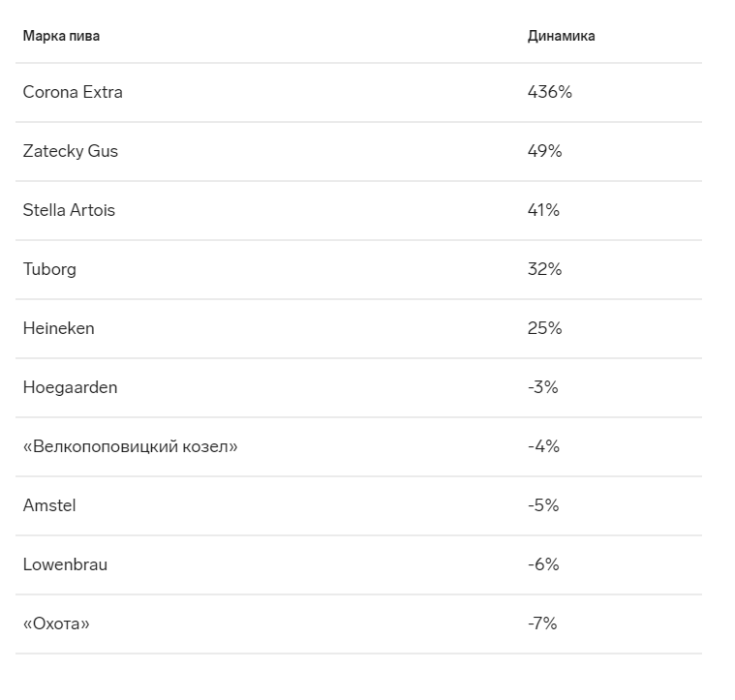The height and width of the screenshot is (700, 735).
Task: Select the Heineken brand name
Action: point(59,328)
